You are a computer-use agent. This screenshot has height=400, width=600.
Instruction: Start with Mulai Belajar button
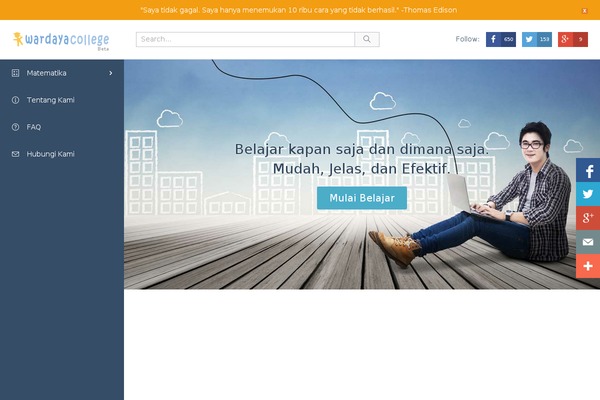362,198
